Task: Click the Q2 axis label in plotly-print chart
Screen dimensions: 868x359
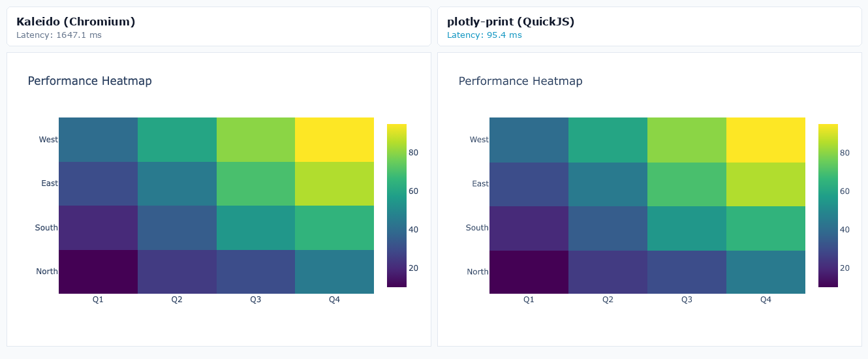Action: (x=608, y=300)
